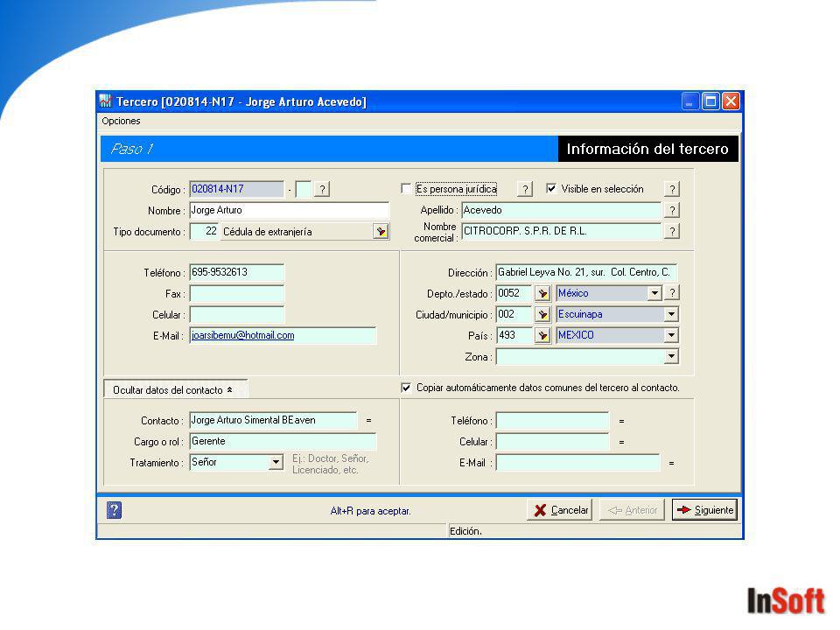Open the joarsibemu@hotmail.com email link
This screenshot has width=840, height=630.
point(242,335)
